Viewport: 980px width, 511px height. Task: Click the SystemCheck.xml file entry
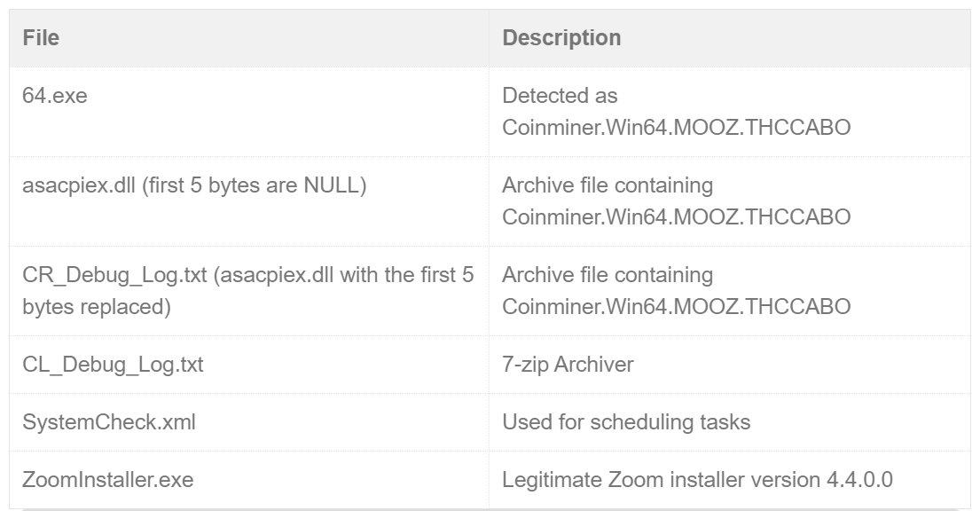point(109,422)
